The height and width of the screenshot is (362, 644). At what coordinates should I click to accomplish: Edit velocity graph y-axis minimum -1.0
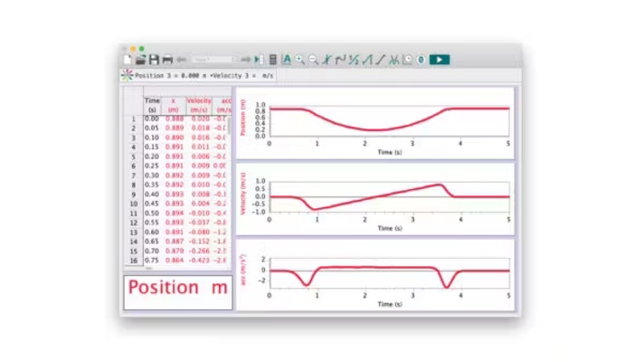259,212
